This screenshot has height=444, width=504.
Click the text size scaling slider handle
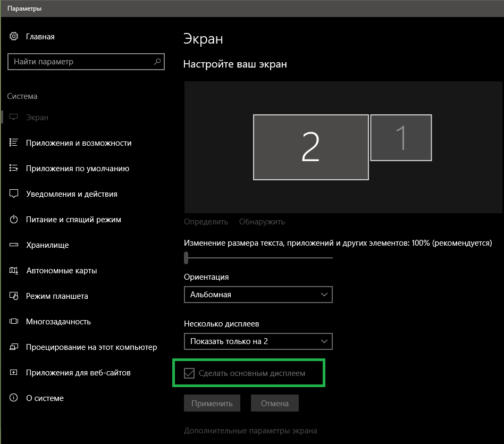[x=186, y=258]
